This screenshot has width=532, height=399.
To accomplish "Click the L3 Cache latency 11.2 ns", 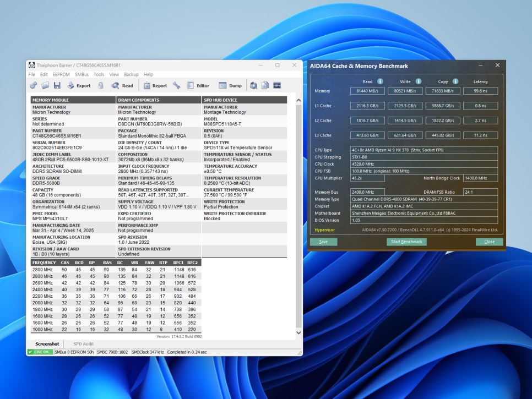I will (480, 135).
